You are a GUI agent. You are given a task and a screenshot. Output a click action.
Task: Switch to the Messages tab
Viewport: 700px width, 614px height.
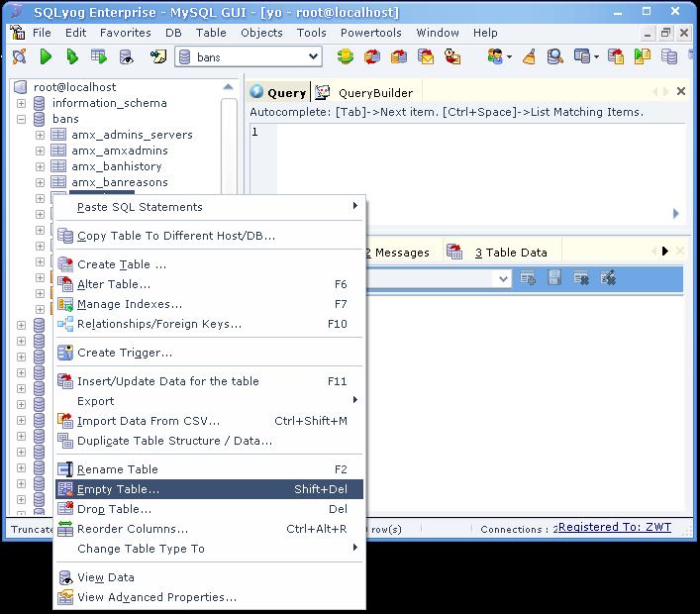398,253
